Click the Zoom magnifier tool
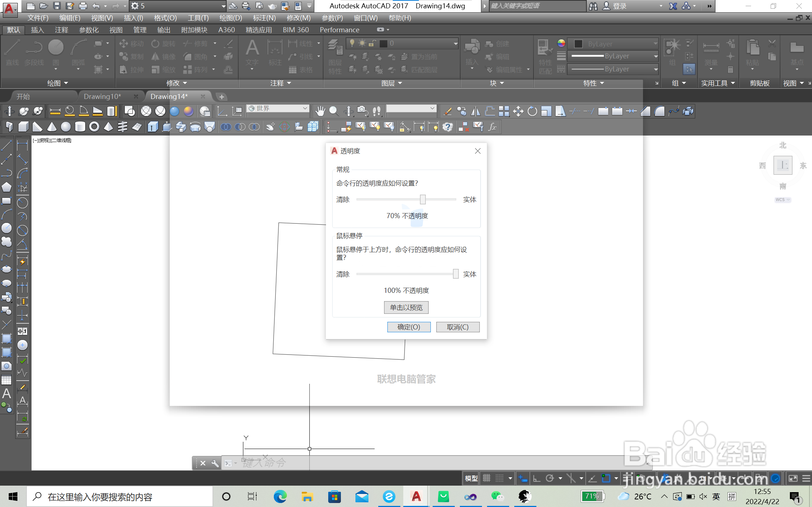Screen dimensions: 812x507 (x=334, y=111)
